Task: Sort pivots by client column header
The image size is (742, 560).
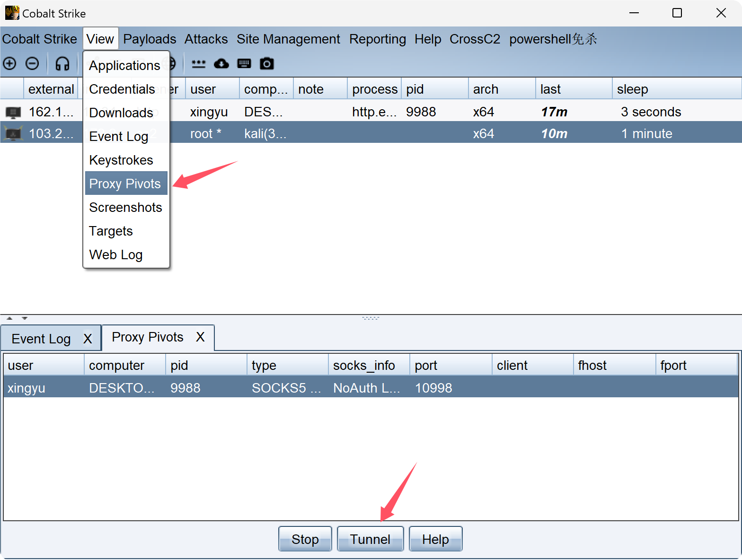Action: tap(533, 365)
